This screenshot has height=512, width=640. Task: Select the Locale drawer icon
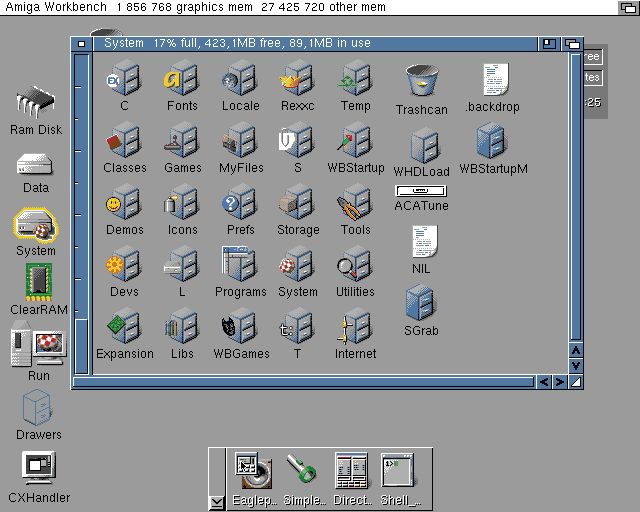[240, 79]
